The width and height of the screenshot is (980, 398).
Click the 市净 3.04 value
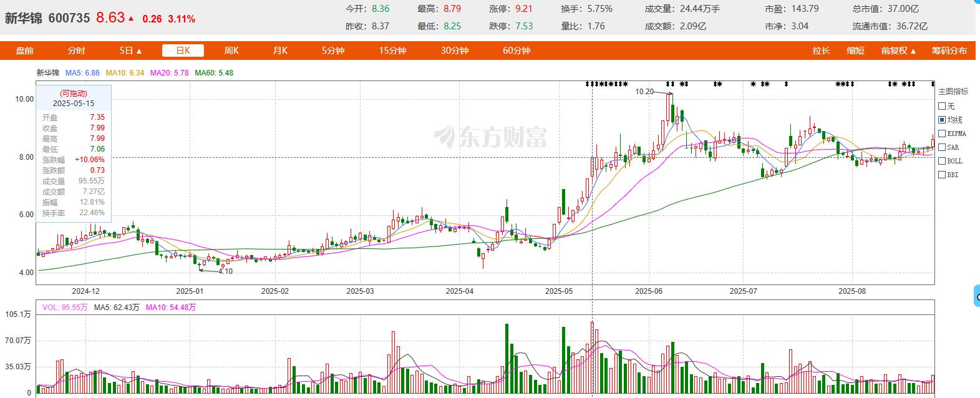point(799,26)
